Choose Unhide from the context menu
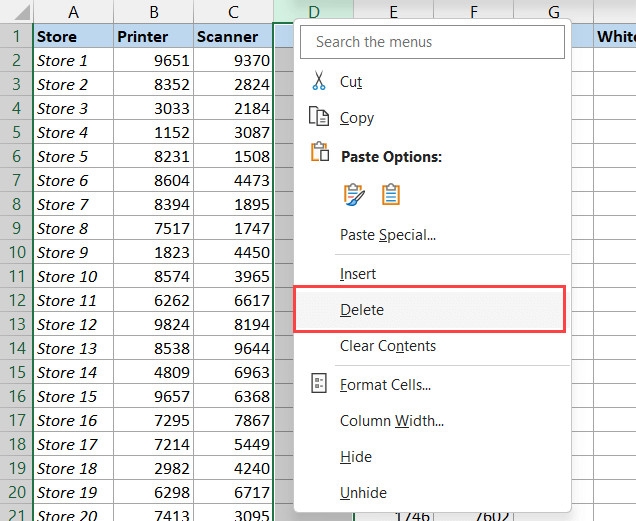 click(x=432, y=493)
